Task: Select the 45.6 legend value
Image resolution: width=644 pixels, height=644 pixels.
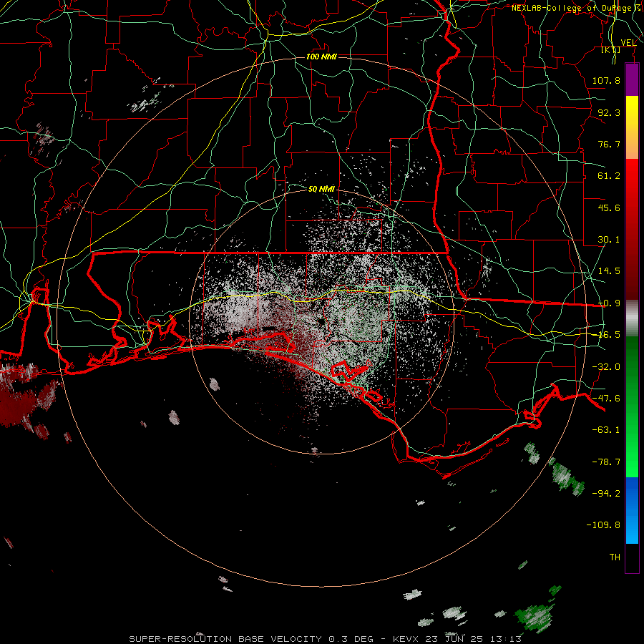Action: pos(609,208)
